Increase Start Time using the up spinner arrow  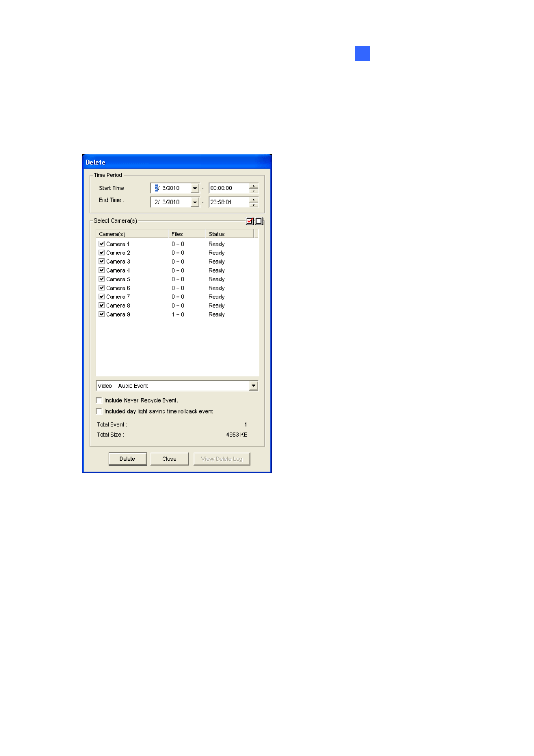pyautogui.click(x=253, y=186)
